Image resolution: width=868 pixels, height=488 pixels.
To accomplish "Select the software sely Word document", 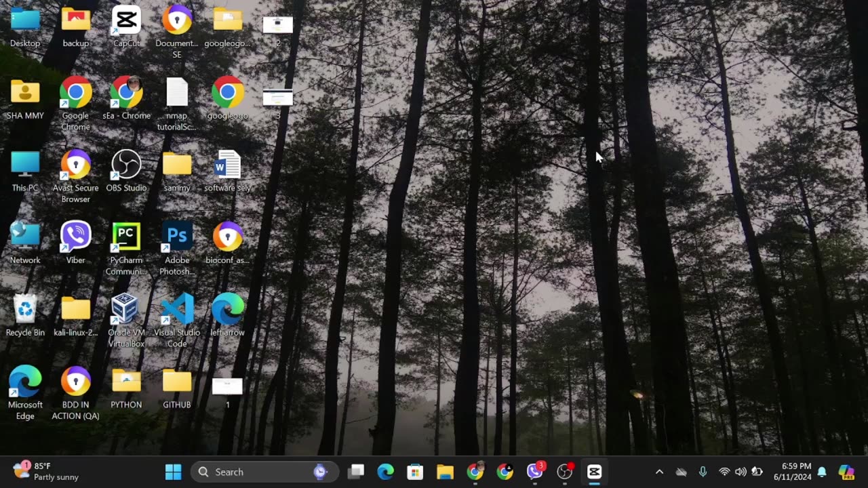I will coord(227,171).
